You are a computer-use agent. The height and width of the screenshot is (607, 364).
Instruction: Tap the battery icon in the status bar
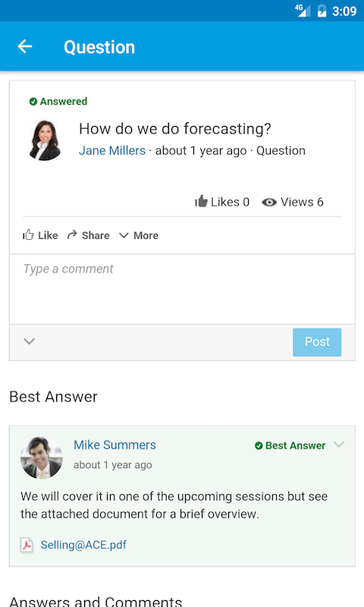point(322,11)
